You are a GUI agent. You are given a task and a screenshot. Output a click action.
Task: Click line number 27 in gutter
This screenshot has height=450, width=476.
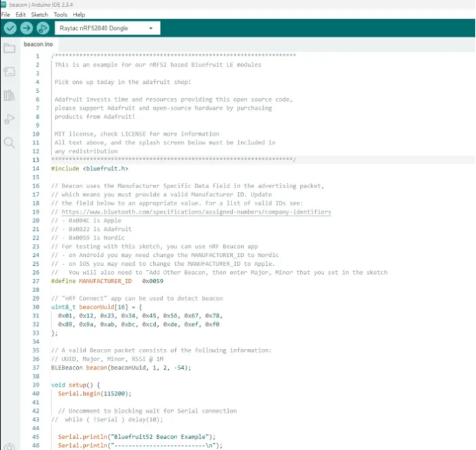click(36, 281)
